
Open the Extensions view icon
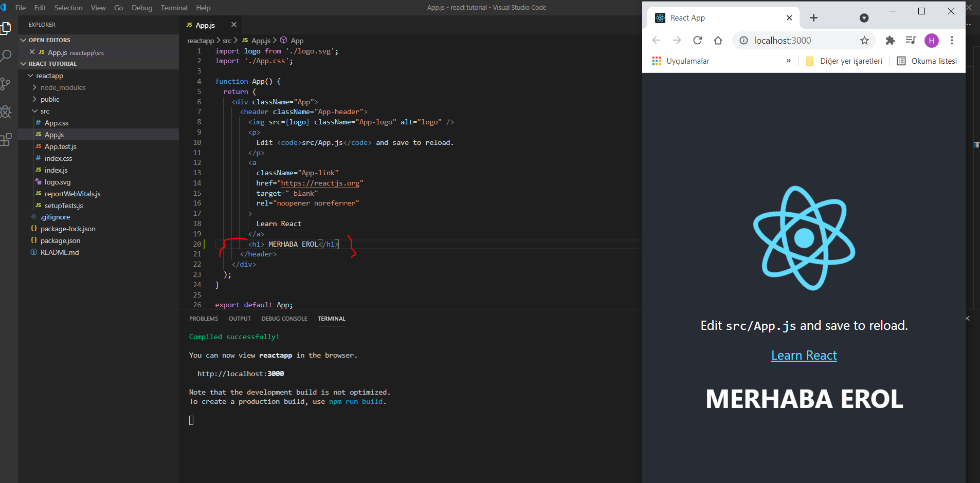[x=6, y=139]
